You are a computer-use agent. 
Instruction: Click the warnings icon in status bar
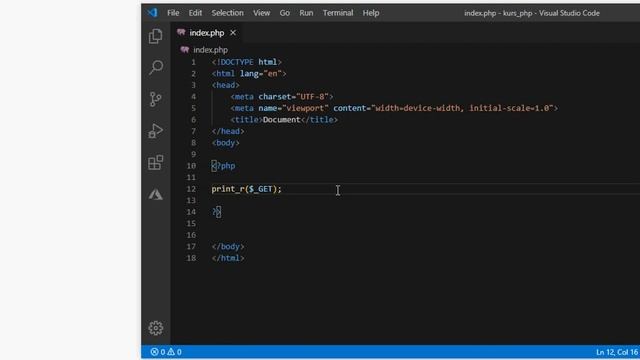pyautogui.click(x=171, y=352)
